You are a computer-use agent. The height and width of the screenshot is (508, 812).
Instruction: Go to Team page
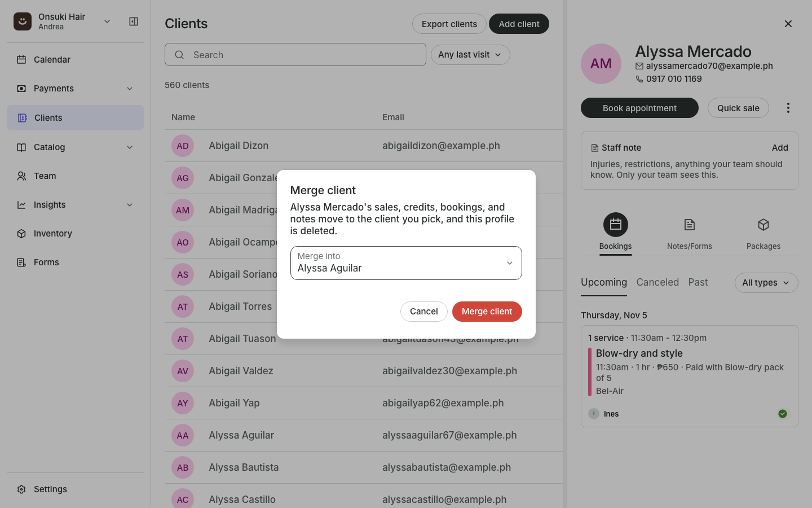(75, 176)
